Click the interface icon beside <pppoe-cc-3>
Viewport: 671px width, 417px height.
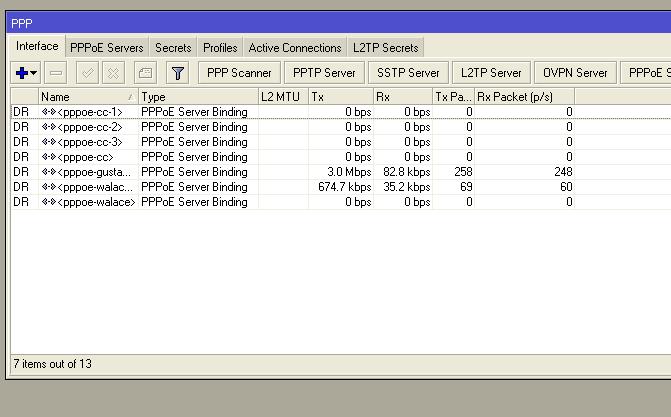pos(49,142)
